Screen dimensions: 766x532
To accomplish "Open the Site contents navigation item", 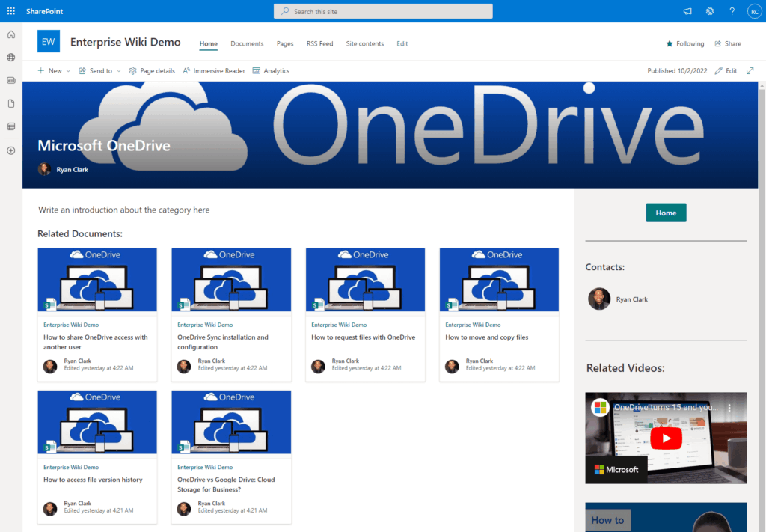I will click(365, 43).
